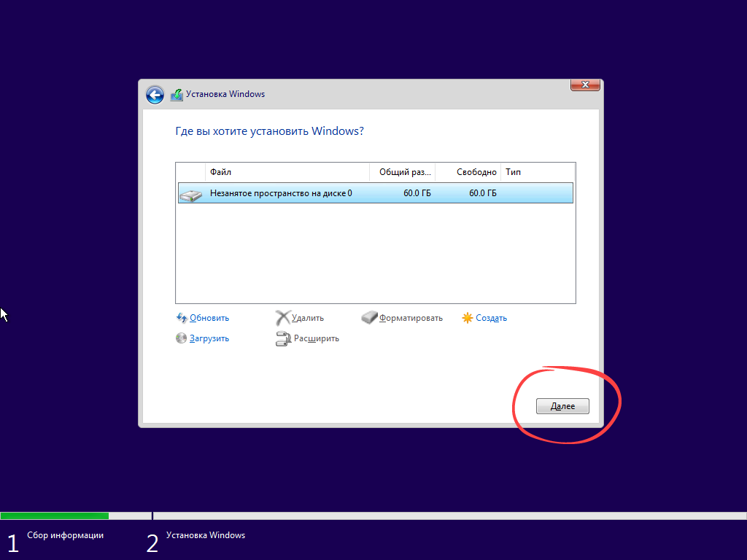The width and height of the screenshot is (747, 560).
Task: Select the Удалить partition link
Action: pos(309,318)
